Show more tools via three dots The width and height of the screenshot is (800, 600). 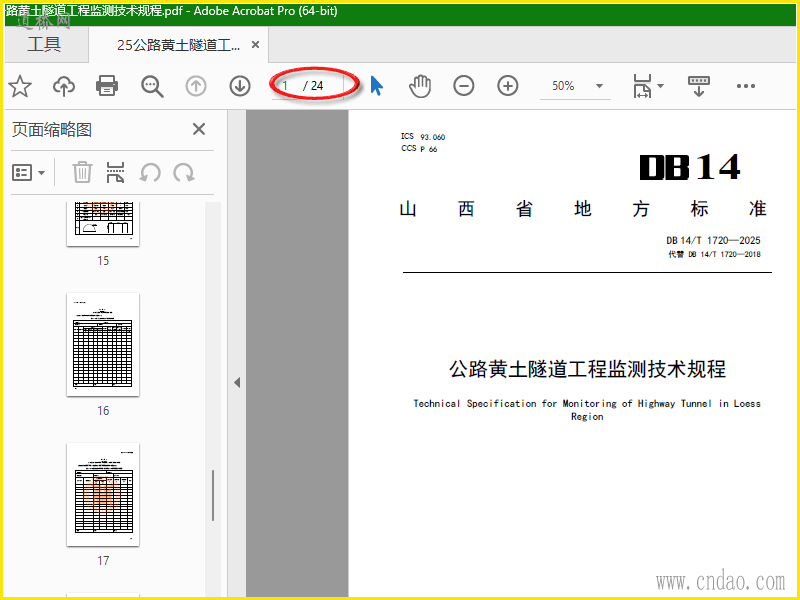coord(745,86)
